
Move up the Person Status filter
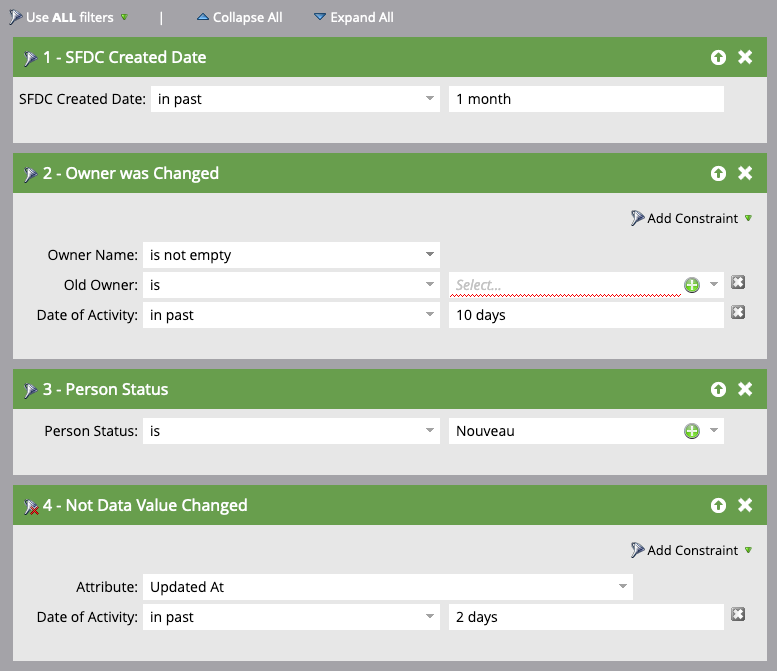[x=718, y=390]
